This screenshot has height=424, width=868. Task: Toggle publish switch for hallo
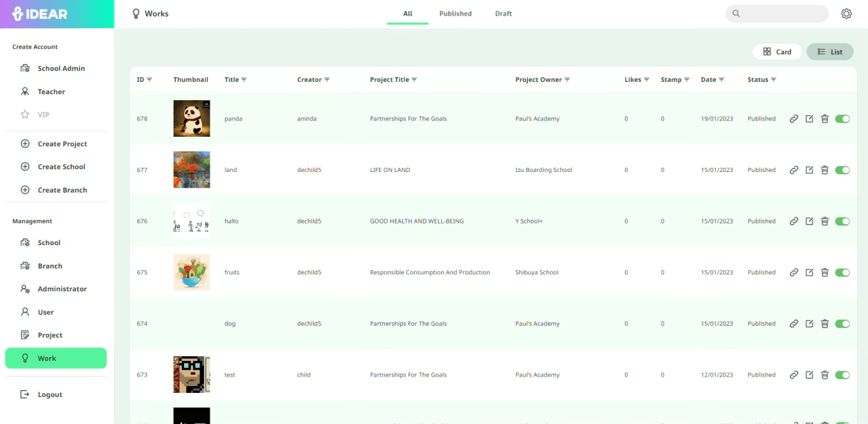click(x=842, y=221)
